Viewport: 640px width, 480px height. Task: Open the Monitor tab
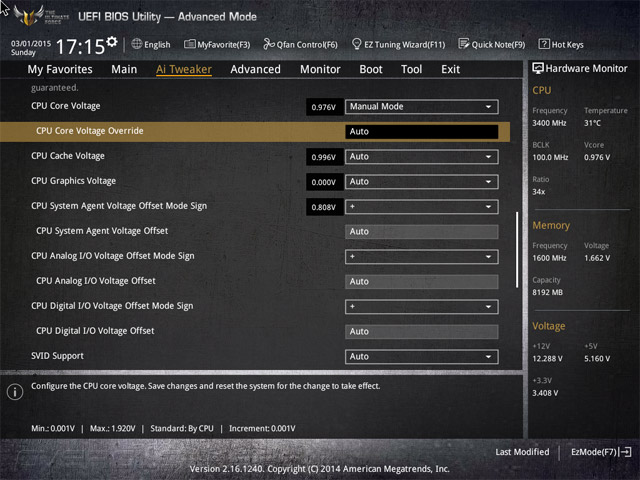(320, 69)
